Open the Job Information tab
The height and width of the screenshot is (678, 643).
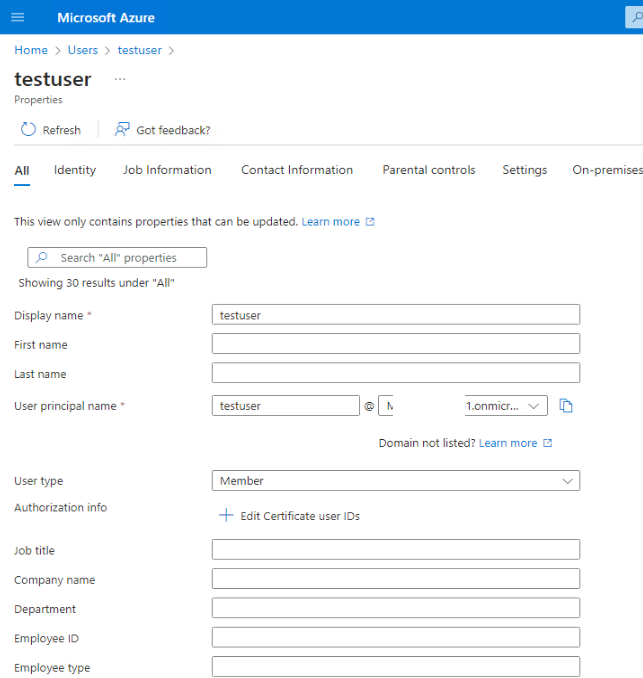click(x=167, y=170)
